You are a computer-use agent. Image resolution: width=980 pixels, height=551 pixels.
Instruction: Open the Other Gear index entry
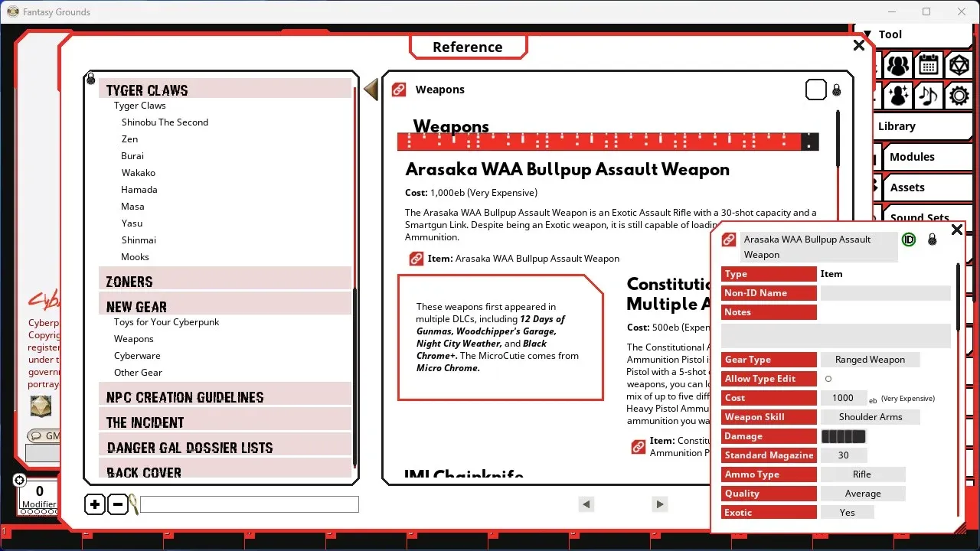click(138, 373)
